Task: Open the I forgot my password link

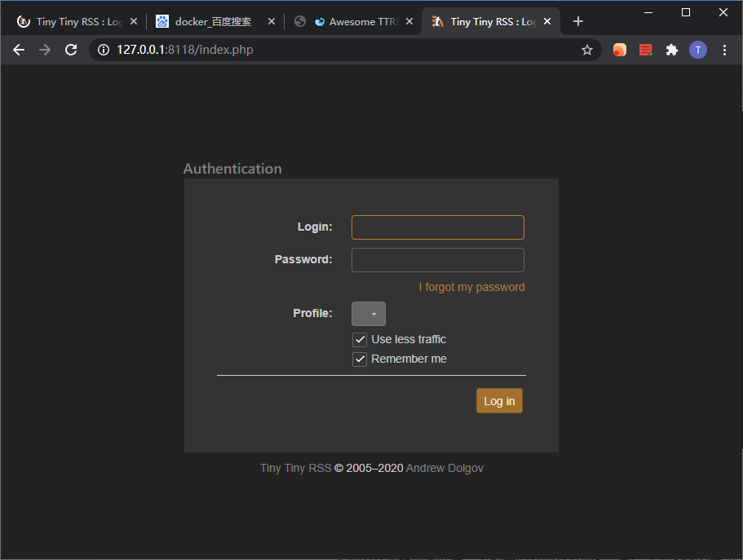Action: coord(471,288)
